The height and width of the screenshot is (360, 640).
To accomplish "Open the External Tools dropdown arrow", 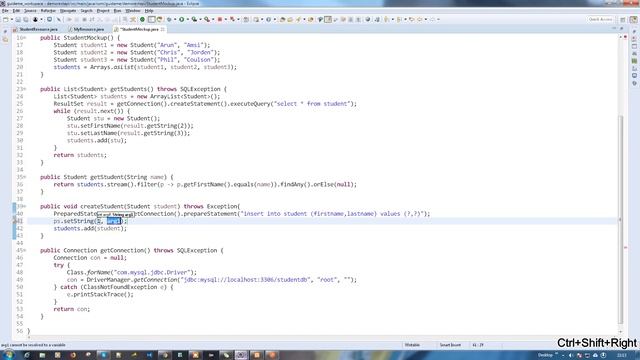I will pos(213,19).
